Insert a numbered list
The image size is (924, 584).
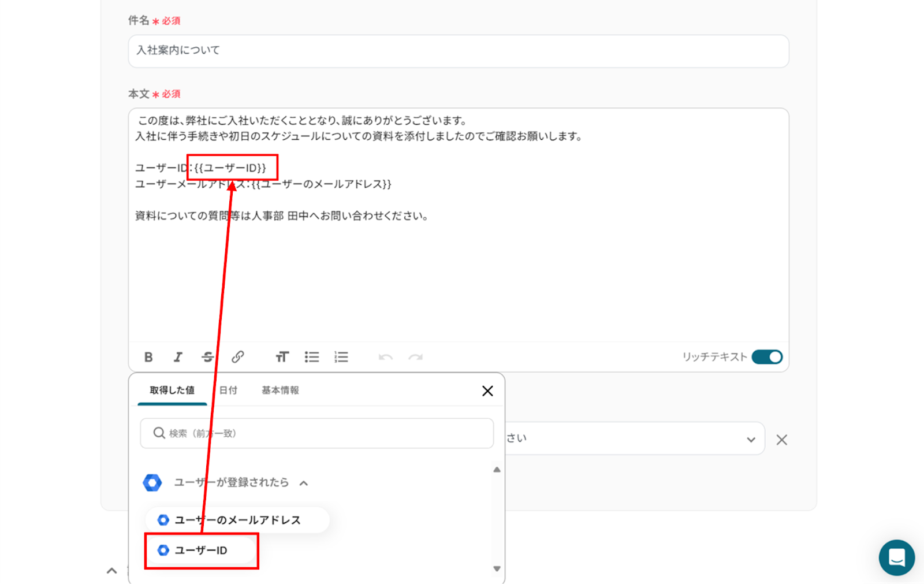point(341,357)
